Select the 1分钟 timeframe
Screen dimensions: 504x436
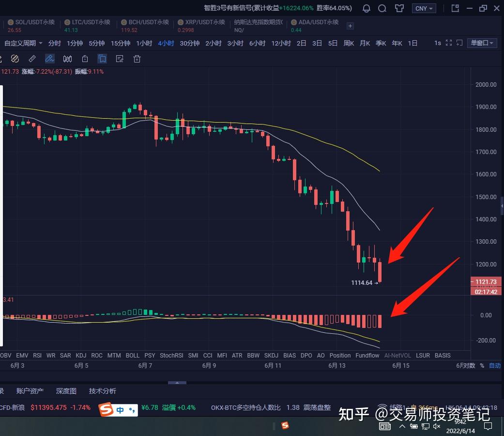[75, 43]
